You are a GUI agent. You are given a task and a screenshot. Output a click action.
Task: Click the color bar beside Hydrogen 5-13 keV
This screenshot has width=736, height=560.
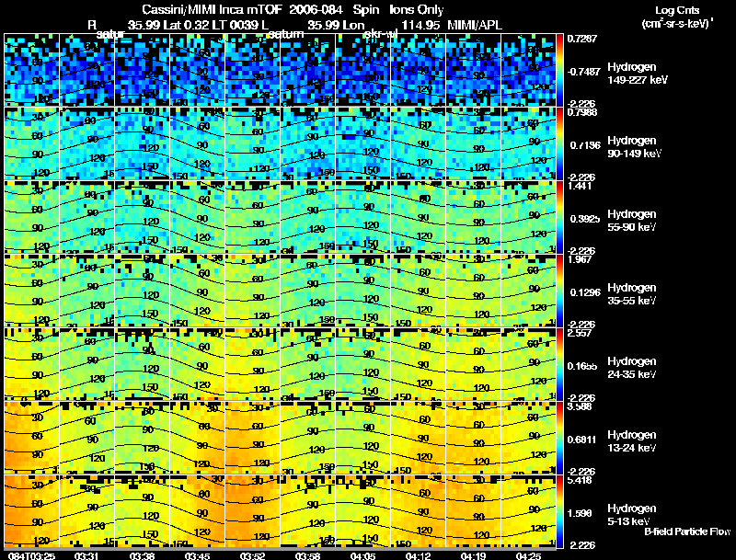pos(559,512)
